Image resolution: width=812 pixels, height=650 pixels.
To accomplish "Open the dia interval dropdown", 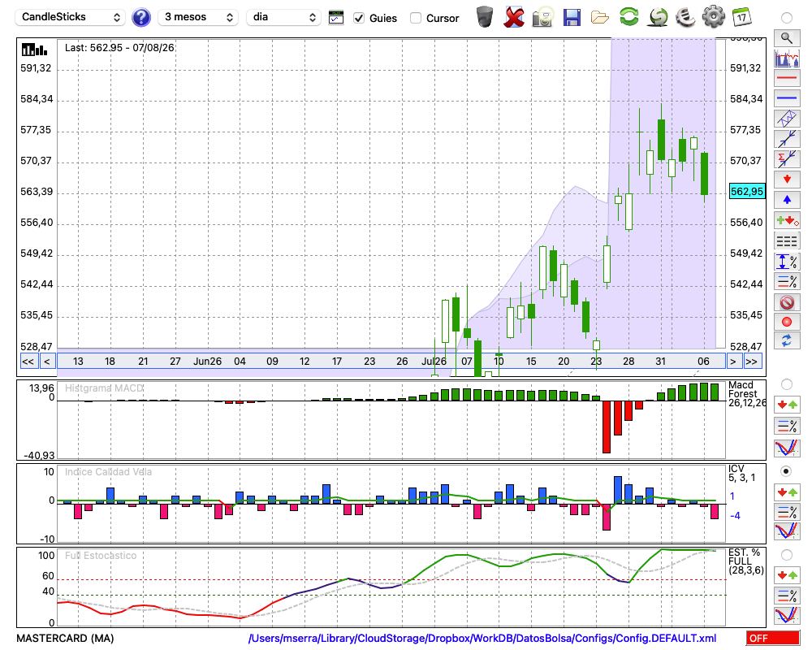I will 283,17.
